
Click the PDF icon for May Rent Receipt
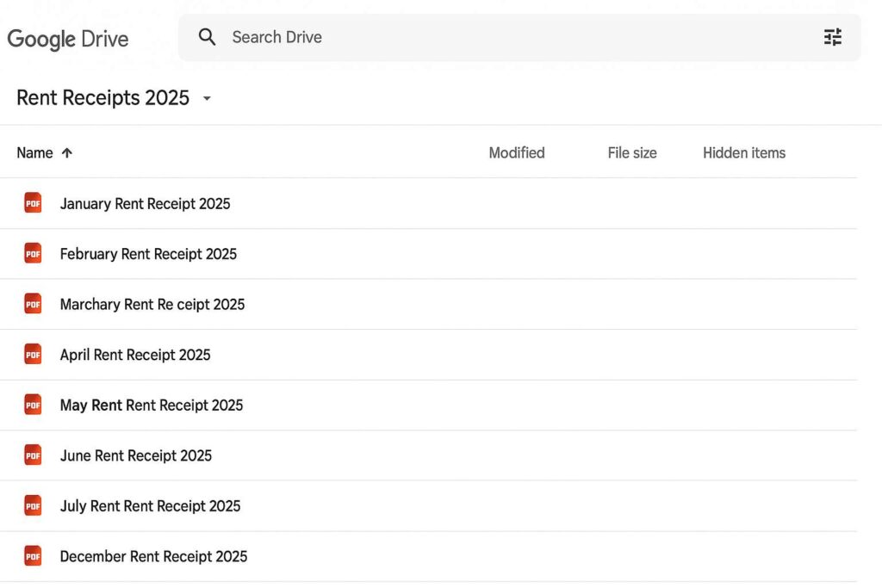click(33, 405)
